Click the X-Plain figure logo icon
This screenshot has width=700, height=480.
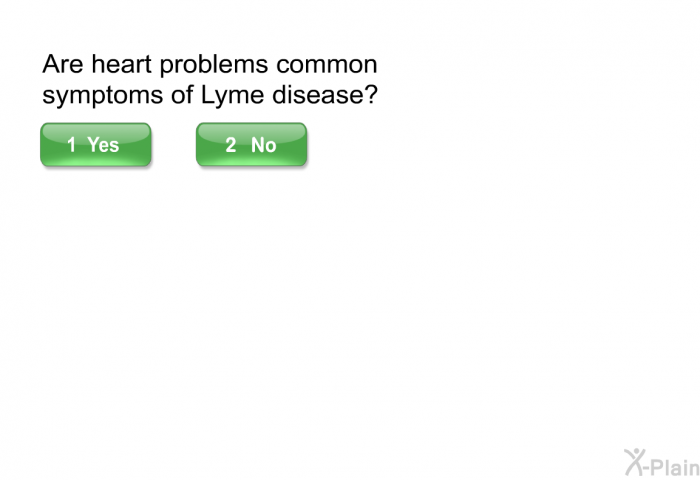coord(635,462)
